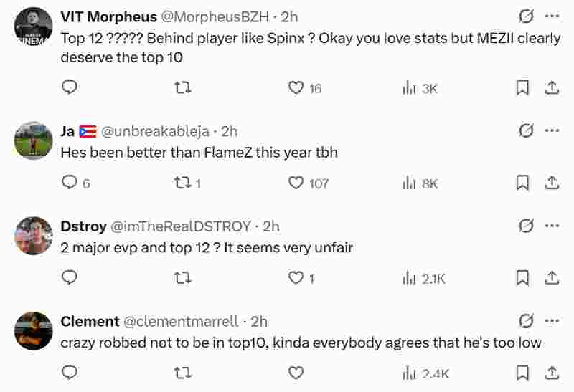Open Dstroy's profile name link
This screenshot has height=392, width=574.
point(83,226)
